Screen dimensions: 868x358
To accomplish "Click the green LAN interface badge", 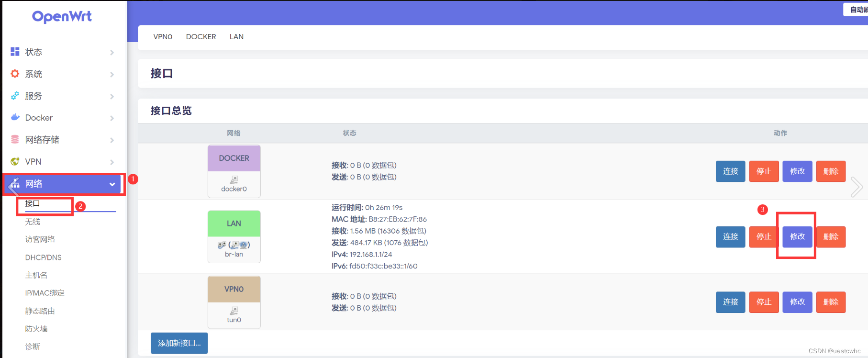I will 234,224.
